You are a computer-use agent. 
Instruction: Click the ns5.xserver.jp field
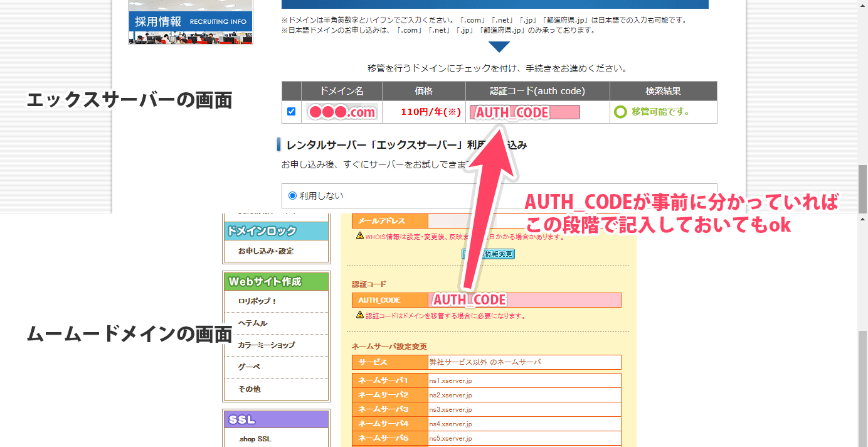click(x=524, y=438)
